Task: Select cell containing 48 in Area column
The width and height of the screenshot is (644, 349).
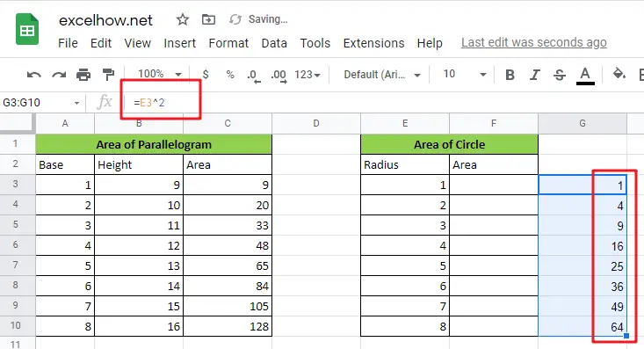Action: [228, 245]
